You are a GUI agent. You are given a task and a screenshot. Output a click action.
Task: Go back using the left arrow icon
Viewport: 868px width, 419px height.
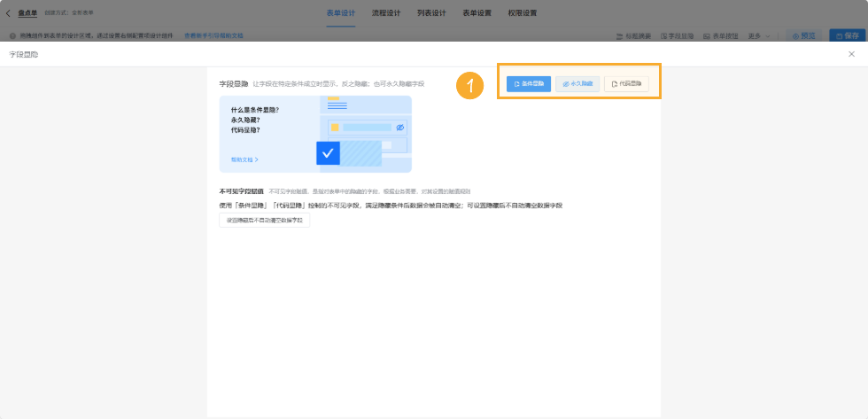click(x=8, y=12)
